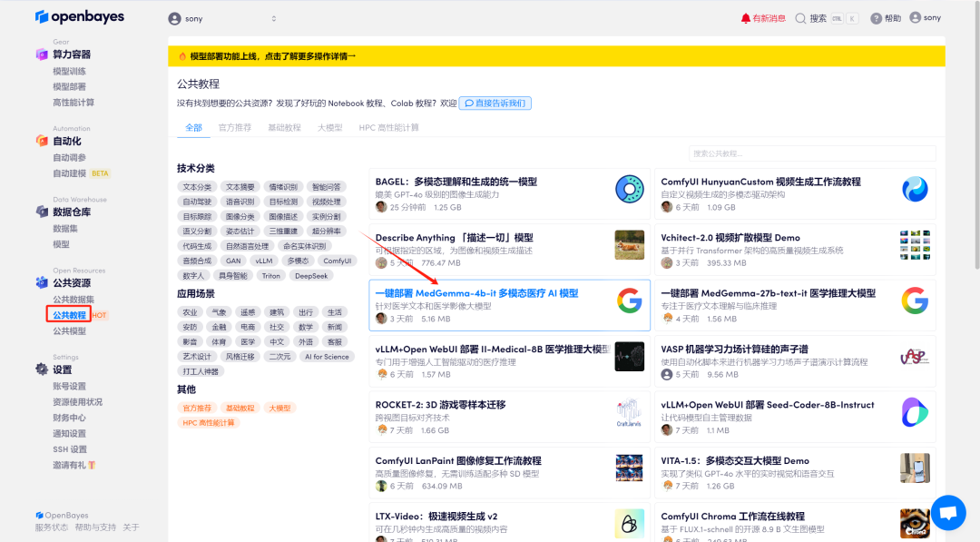Click the help question mark icon
The width and height of the screenshot is (980, 542).
(x=877, y=18)
